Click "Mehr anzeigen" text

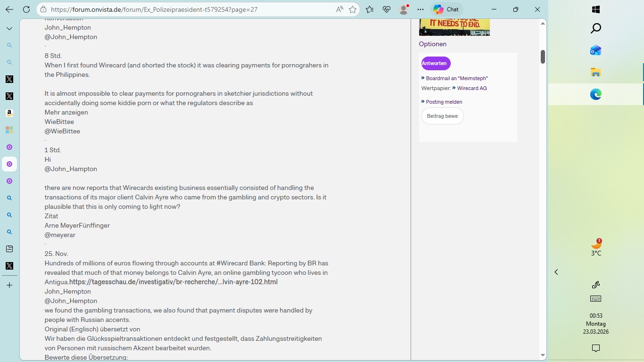[66, 112]
